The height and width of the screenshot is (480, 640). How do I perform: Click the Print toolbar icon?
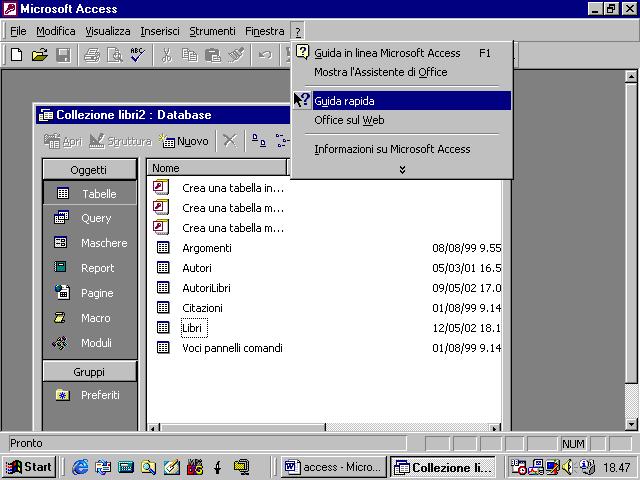pyautogui.click(x=92, y=55)
